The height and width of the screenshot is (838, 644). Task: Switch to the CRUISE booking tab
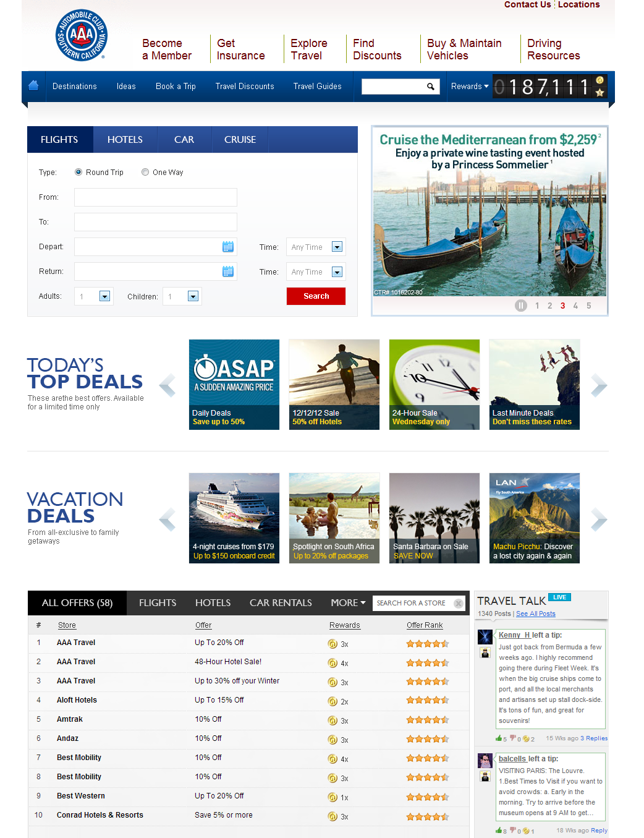[x=240, y=140]
